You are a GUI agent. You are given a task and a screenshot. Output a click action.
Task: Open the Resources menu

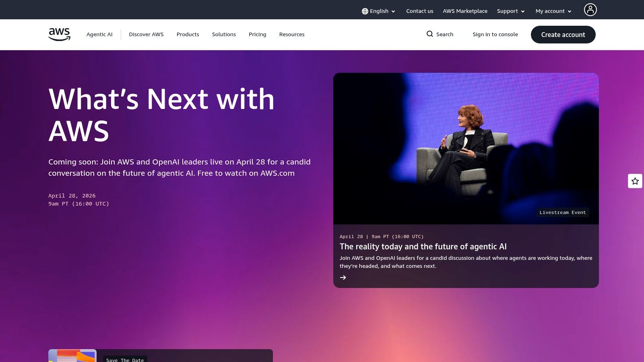(292, 35)
